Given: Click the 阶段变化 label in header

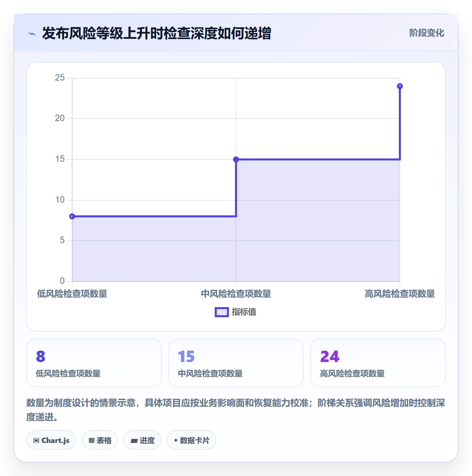Looking at the screenshot, I should click(426, 33).
